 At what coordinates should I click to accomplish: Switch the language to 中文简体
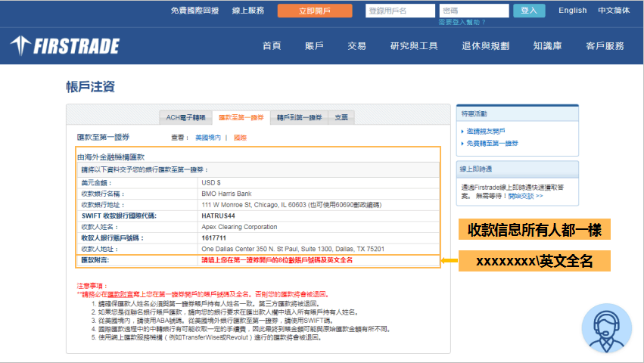point(614,11)
